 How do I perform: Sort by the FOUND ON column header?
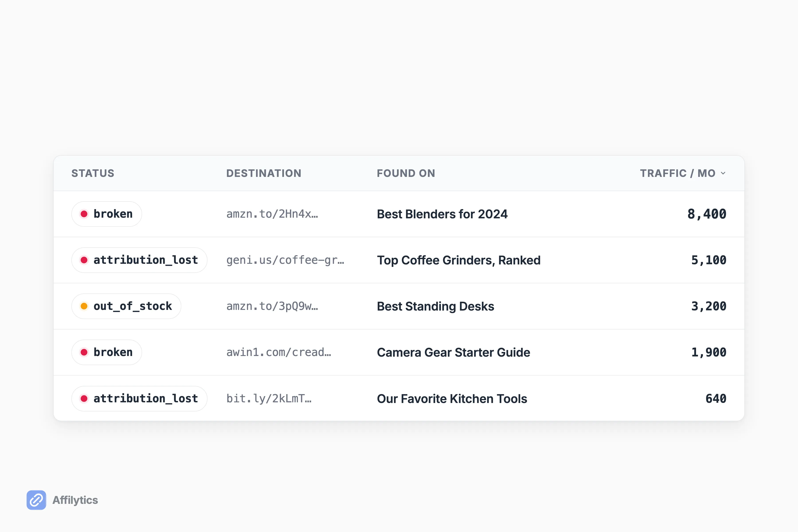coord(406,173)
